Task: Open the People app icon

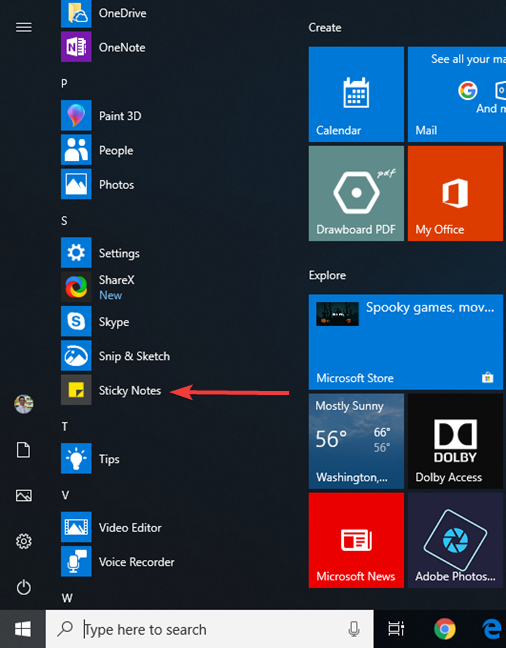Action: [76, 150]
